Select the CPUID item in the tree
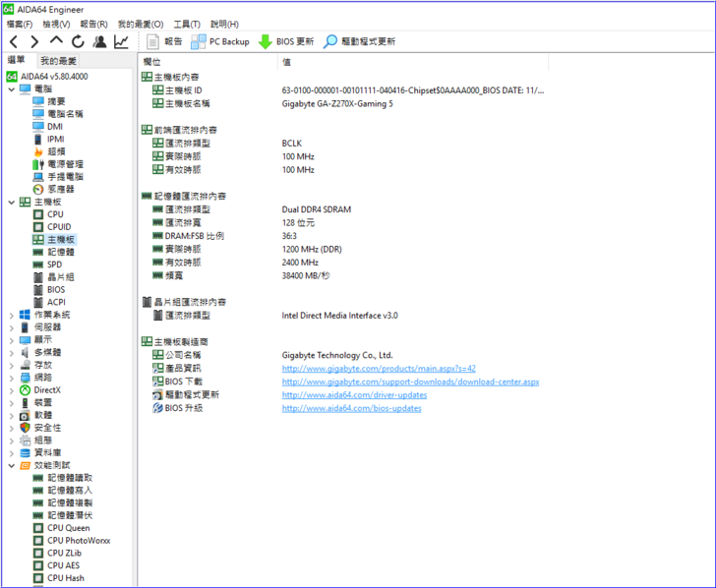The width and height of the screenshot is (716, 588). click(59, 227)
